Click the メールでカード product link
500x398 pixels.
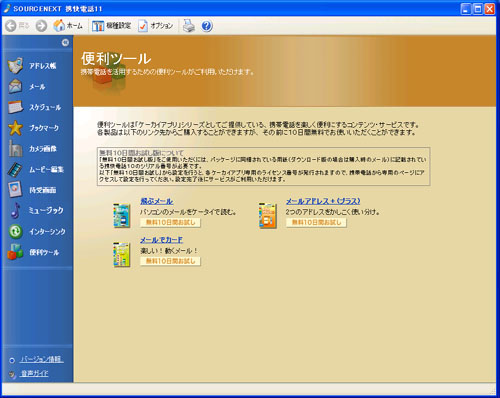click(161, 240)
